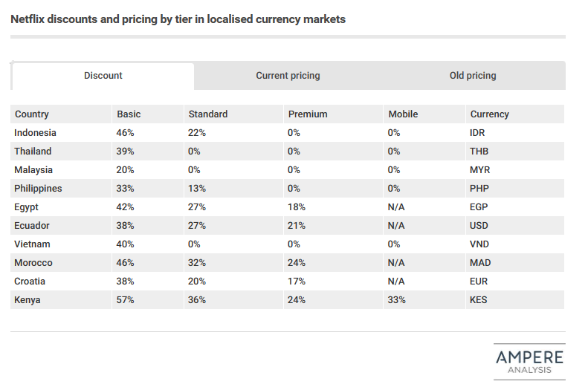The height and width of the screenshot is (387, 588).
Task: Click the Premium column header
Action: (333, 114)
